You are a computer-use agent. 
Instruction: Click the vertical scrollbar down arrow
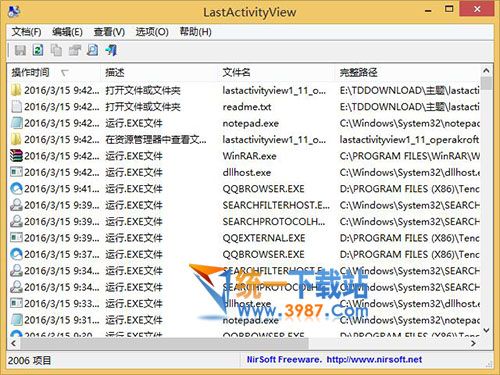(x=486, y=330)
